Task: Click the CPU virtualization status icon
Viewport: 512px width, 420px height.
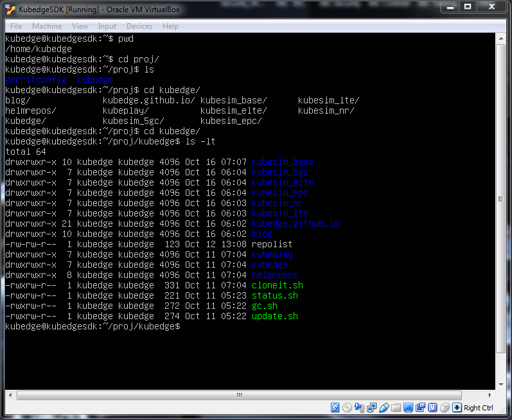Action: click(432, 408)
